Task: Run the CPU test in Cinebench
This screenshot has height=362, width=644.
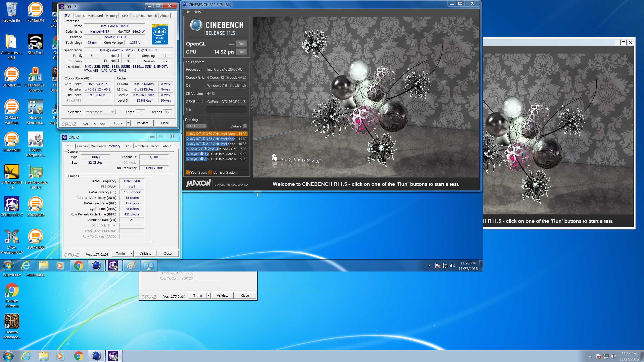Action: pos(241,52)
